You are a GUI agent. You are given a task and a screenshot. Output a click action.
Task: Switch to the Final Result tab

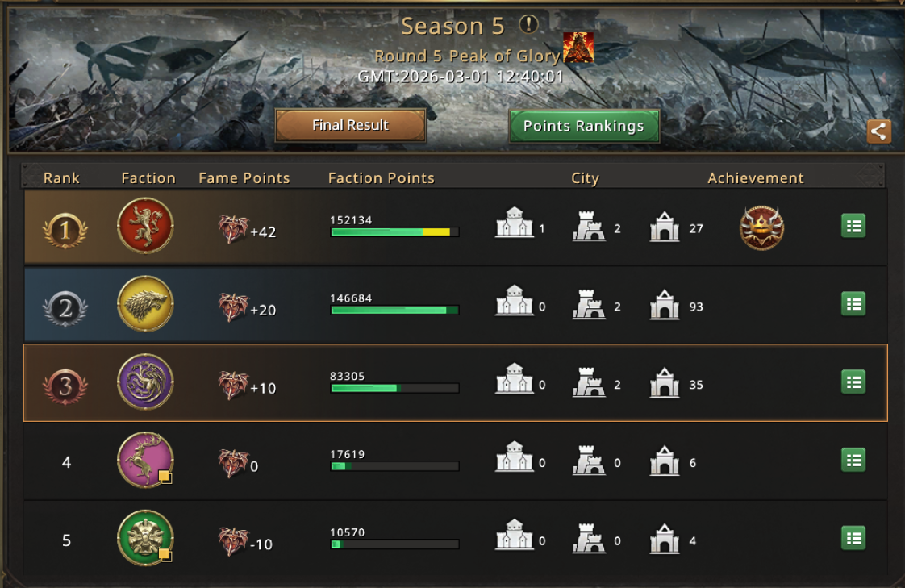[x=350, y=125]
